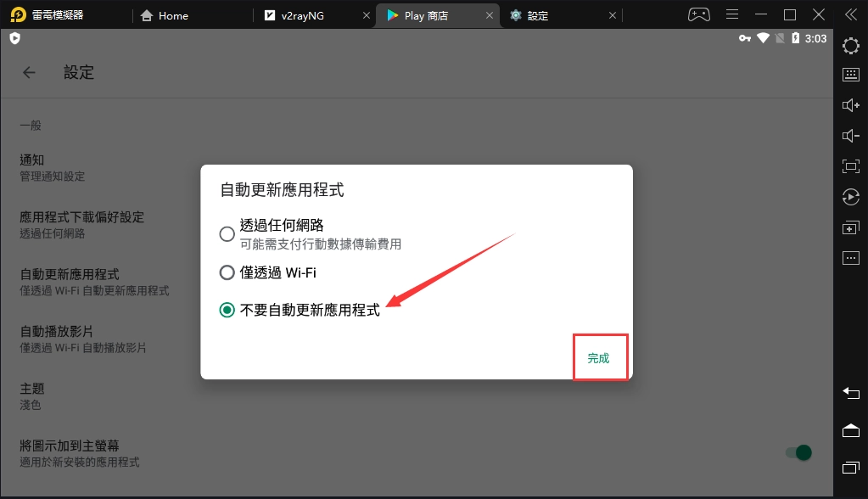Open 應用程式下載偏好設定 entry
This screenshot has height=499, width=868.
82,225
